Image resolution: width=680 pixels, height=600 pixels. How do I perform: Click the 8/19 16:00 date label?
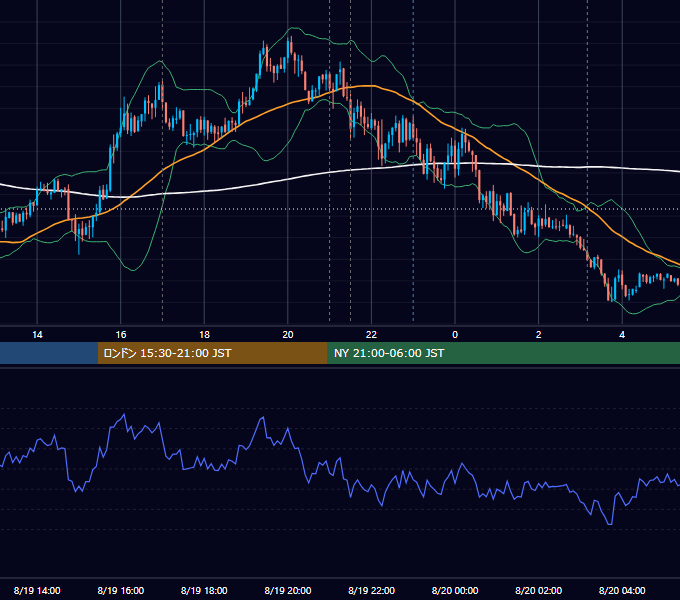(121, 590)
